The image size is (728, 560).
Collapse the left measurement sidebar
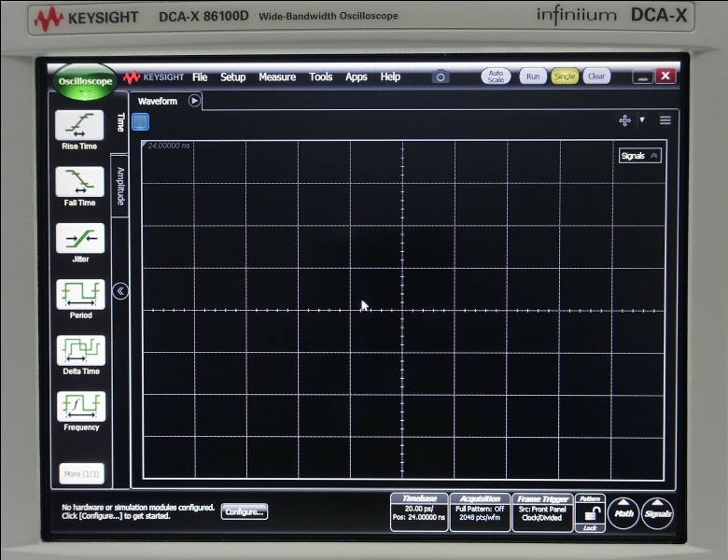click(120, 291)
